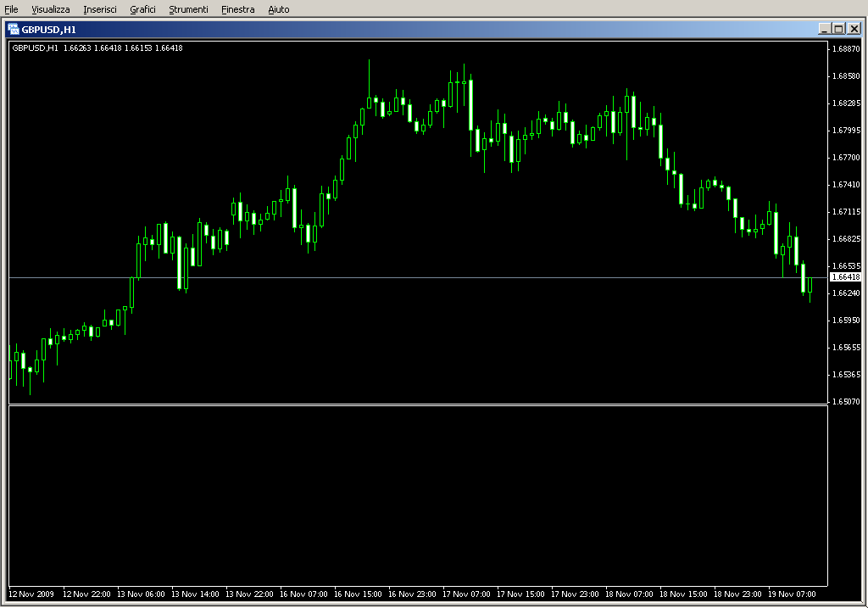
Task: Click the 12 Nov 2009 time label
Action: click(31, 594)
